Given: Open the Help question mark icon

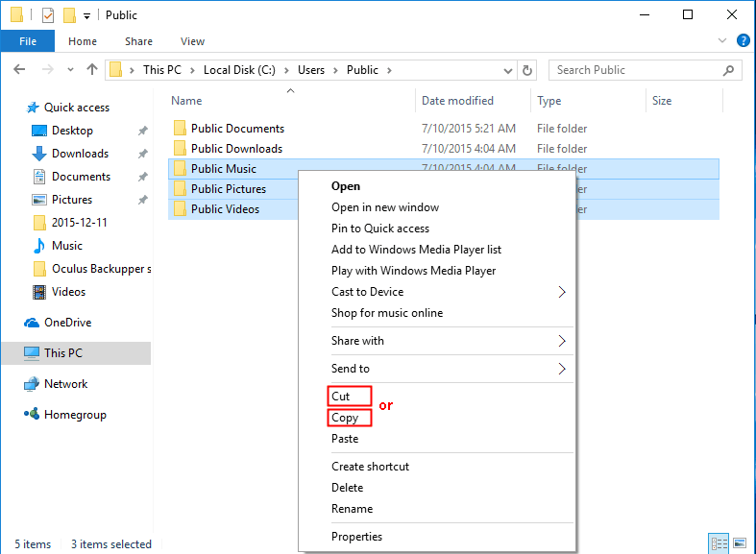Looking at the screenshot, I should (x=743, y=41).
